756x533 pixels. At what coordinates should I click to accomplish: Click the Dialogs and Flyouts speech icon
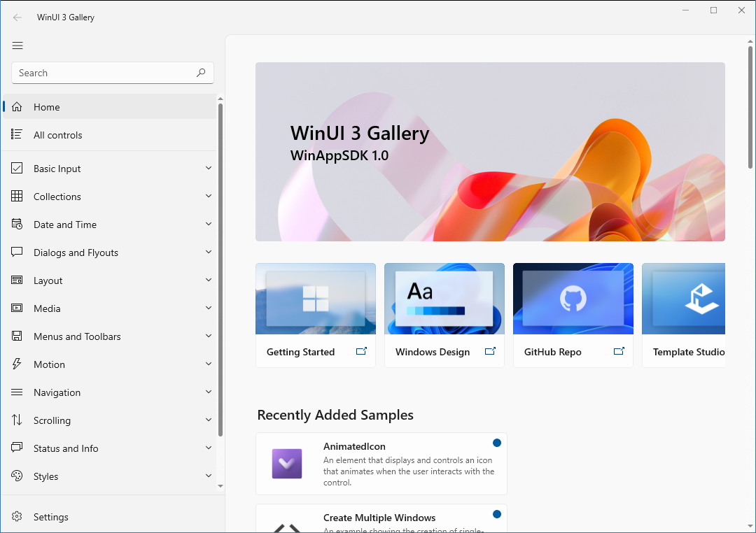(x=17, y=252)
